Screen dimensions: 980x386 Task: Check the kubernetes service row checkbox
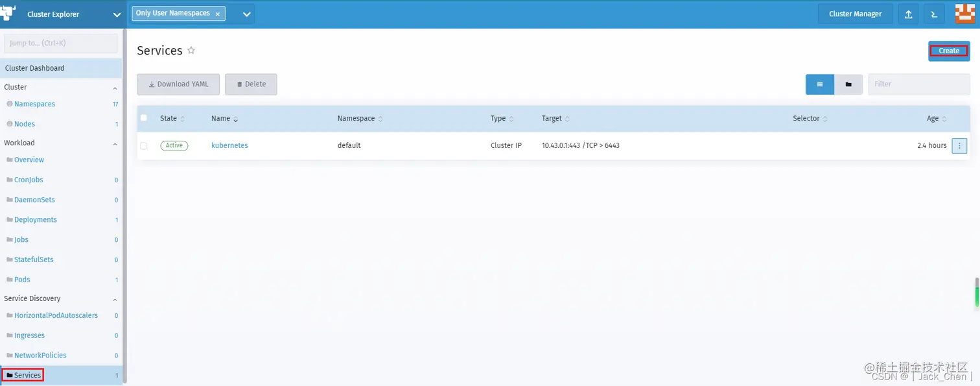pos(144,146)
